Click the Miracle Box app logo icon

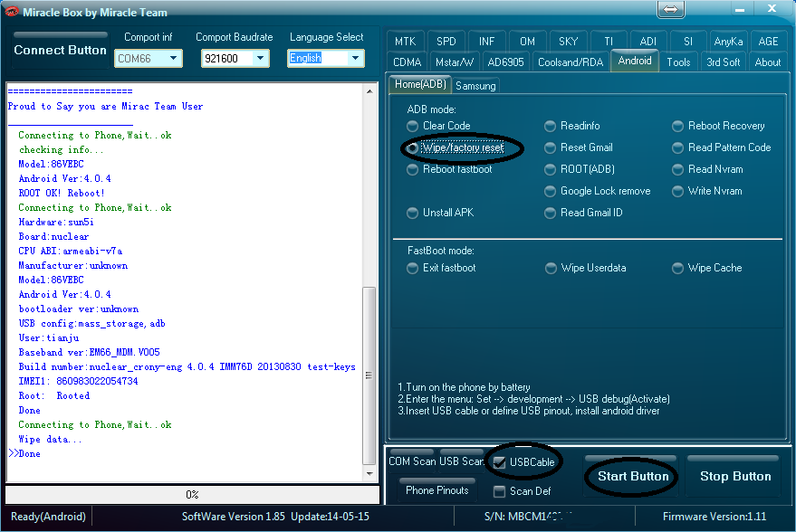pos(11,12)
